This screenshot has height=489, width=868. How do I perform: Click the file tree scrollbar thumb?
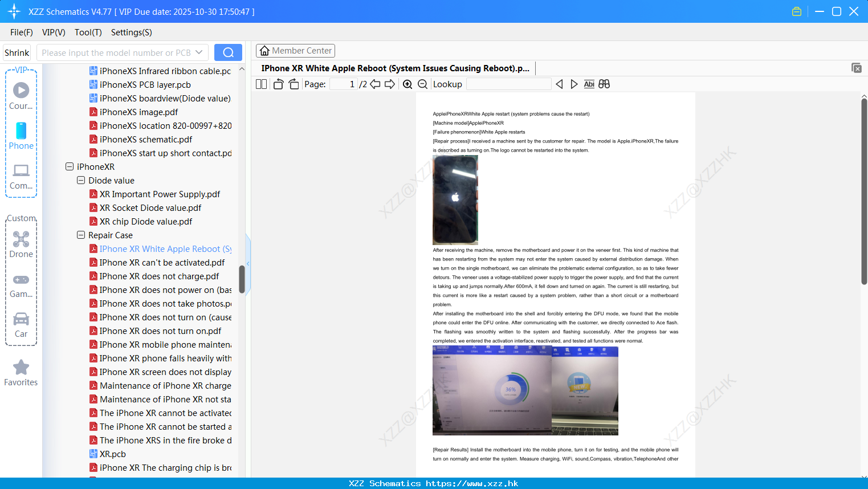[x=242, y=279]
